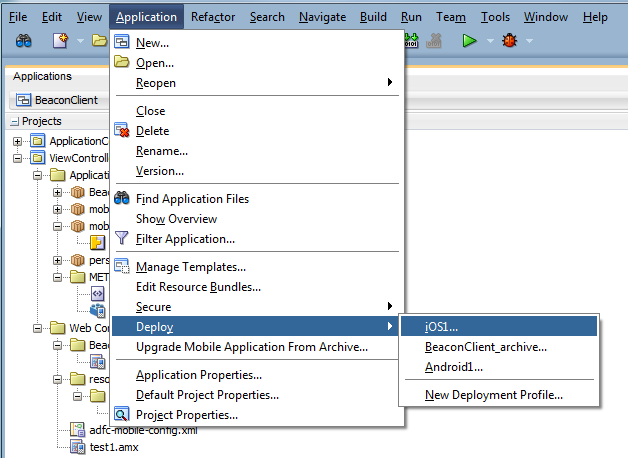Expand the Secure submenu
Viewport: 628px width, 458px height.
258,307
